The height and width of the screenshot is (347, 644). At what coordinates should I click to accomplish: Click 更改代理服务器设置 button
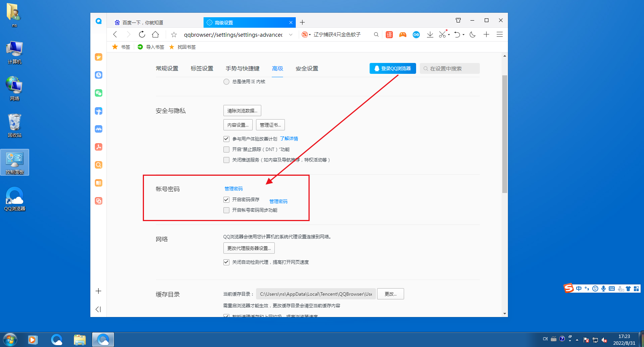coord(249,248)
